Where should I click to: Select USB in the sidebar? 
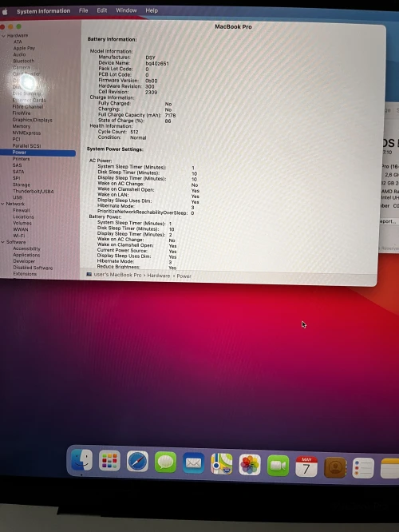tap(18, 197)
